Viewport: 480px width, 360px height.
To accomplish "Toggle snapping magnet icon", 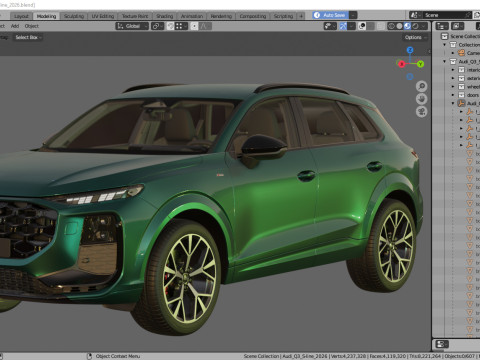I will coord(170,26).
